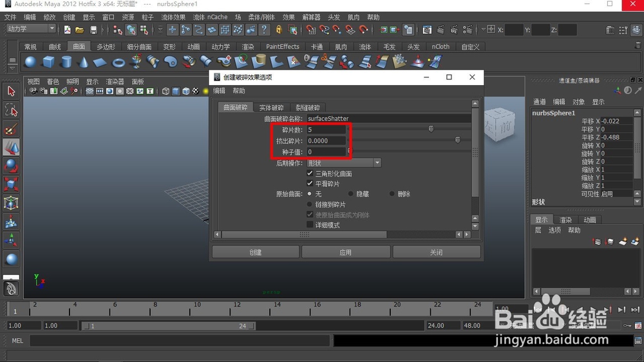This screenshot has height=362, width=644.
Task: Create a NURBS cube from the shelf
Action: 48,62
